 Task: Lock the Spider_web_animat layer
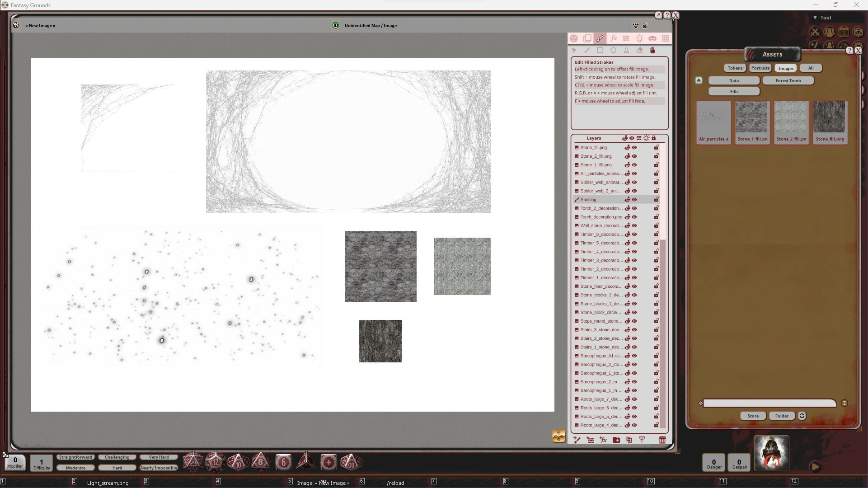657,182
